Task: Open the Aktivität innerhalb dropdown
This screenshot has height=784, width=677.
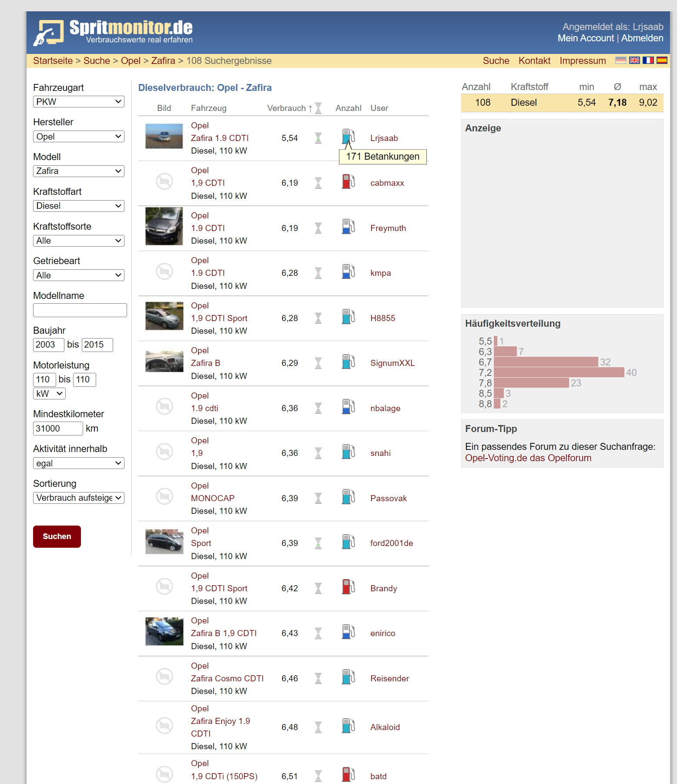Action: 79,463
